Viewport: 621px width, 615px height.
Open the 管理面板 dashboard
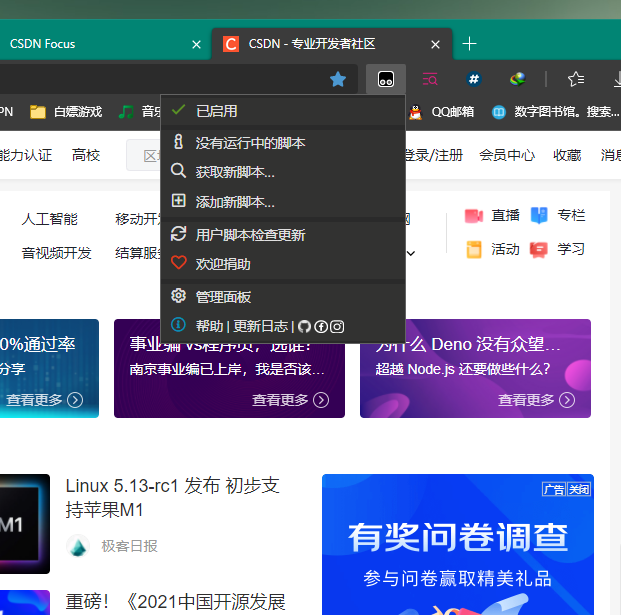click(223, 297)
